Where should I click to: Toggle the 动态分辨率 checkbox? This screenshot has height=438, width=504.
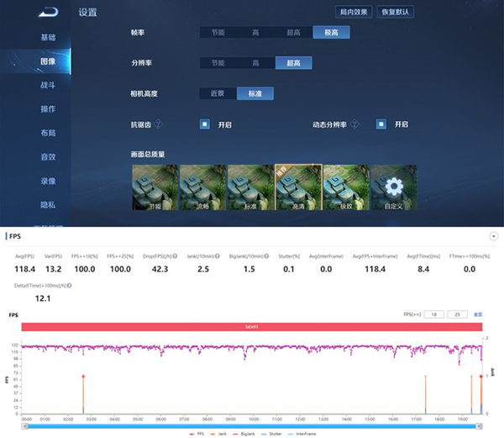coord(381,124)
